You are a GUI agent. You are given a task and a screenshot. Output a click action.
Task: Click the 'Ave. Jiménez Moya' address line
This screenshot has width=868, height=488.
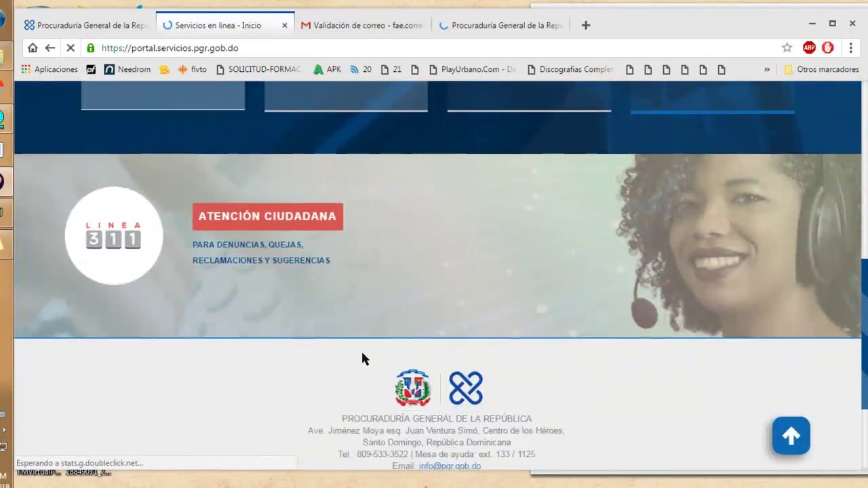click(436, 430)
